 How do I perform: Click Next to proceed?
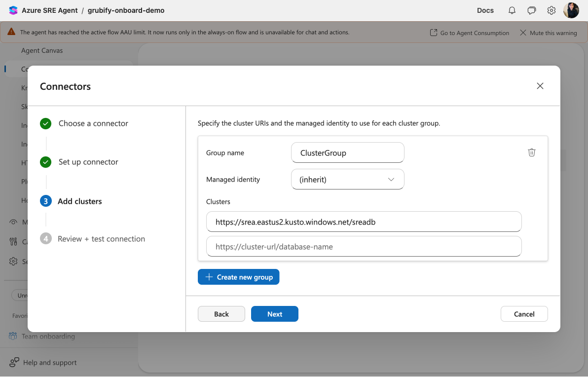click(x=274, y=314)
